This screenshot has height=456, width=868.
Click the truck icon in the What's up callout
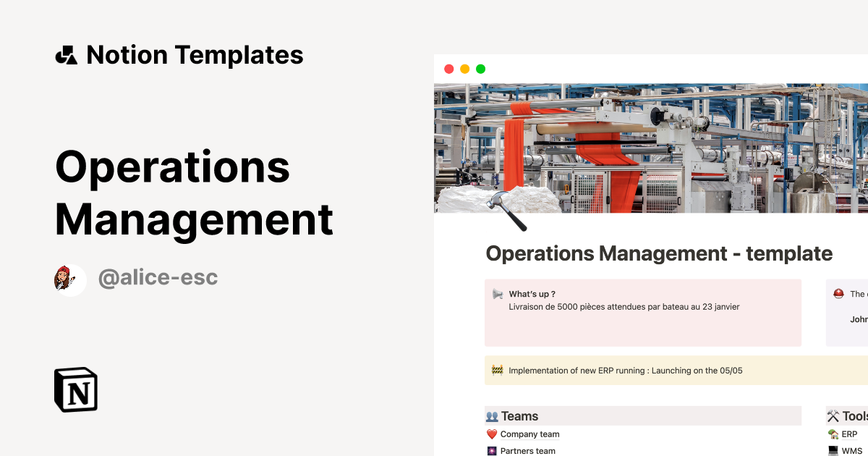pos(496,294)
